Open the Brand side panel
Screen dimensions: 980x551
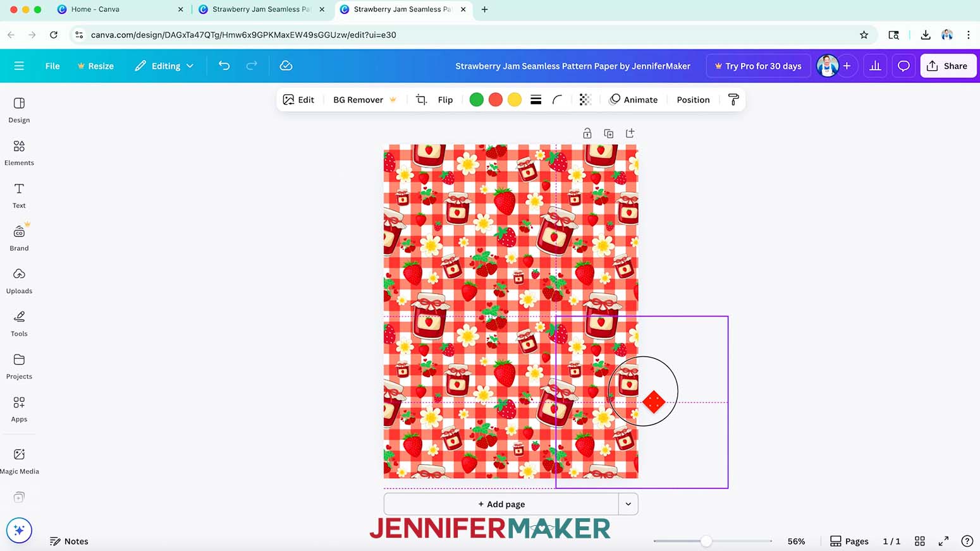tap(19, 238)
